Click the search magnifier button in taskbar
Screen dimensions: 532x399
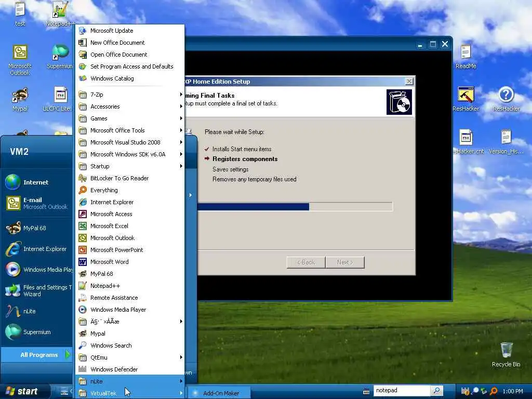pyautogui.click(x=436, y=391)
